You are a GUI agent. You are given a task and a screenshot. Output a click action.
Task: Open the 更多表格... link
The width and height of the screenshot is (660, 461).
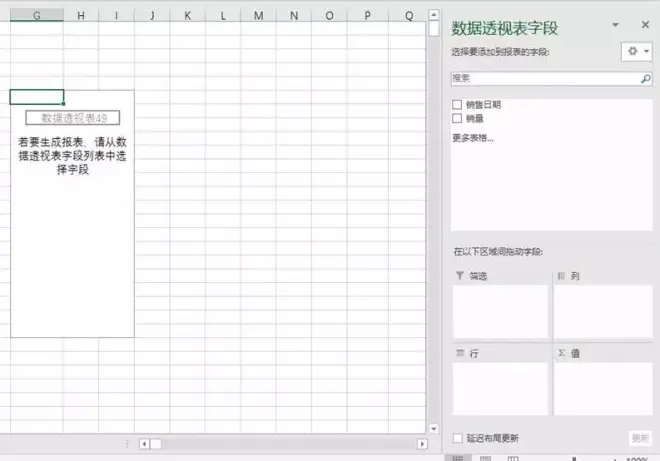click(x=473, y=138)
